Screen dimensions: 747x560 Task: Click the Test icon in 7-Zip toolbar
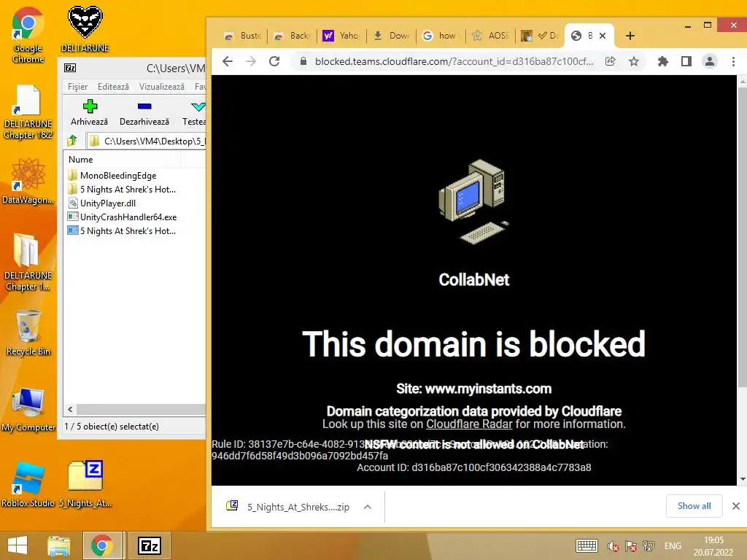tap(194, 113)
